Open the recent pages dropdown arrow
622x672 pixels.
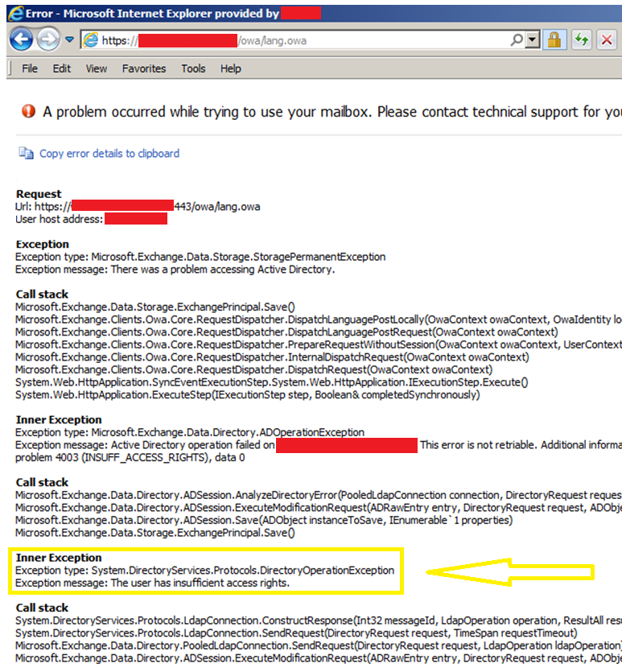tap(69, 40)
